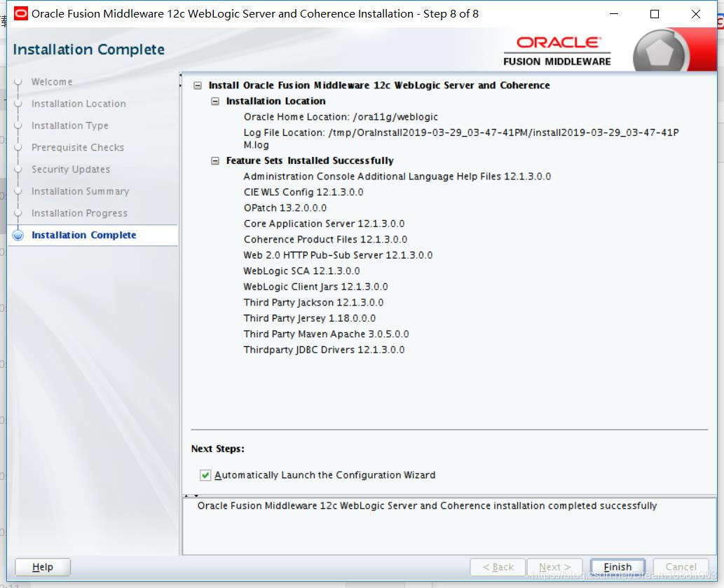Click Oracle Home Location: /ora11g/weblogic row
This screenshot has height=588, width=724.
coord(341,117)
